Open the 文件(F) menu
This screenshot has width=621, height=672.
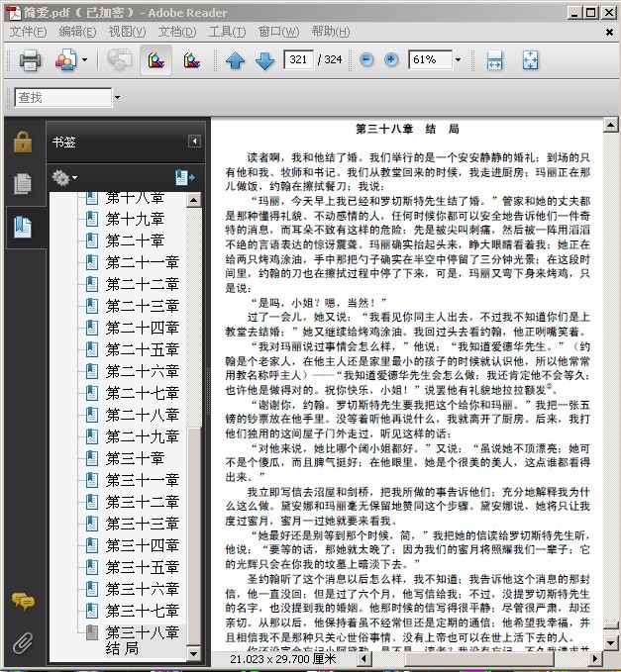[28, 32]
